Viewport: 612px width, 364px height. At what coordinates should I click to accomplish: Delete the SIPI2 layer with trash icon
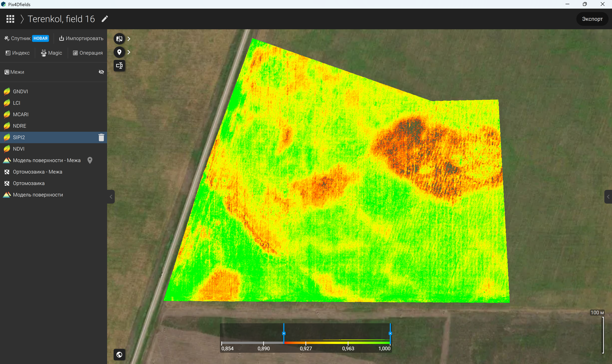[x=101, y=137]
